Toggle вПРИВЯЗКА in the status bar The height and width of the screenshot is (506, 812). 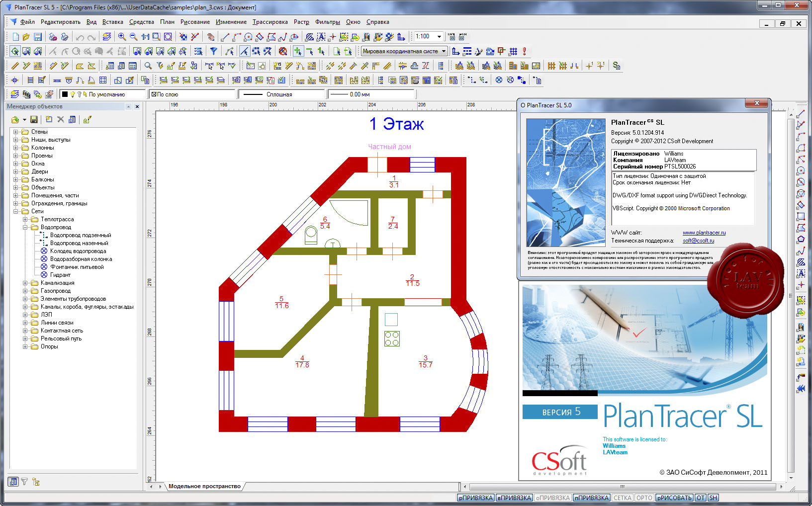pyautogui.click(x=514, y=498)
